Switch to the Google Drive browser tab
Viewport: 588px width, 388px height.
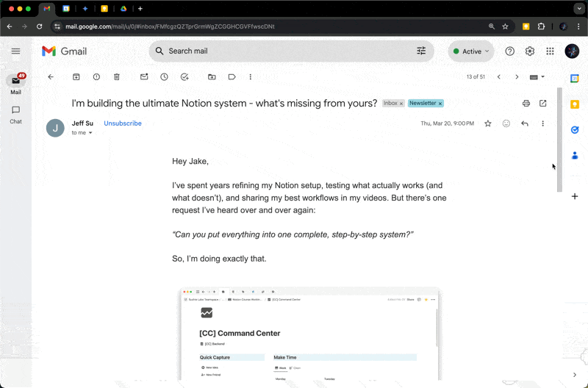123,9
